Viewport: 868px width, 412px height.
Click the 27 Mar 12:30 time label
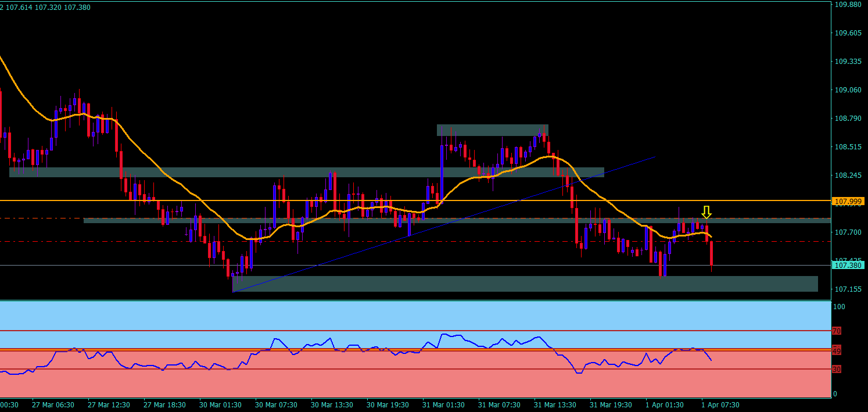coord(108,404)
